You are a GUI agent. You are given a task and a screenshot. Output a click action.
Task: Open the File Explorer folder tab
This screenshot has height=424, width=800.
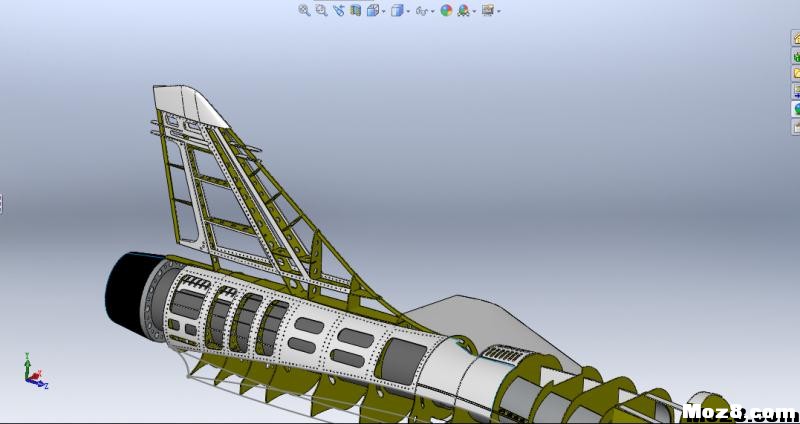(795, 73)
